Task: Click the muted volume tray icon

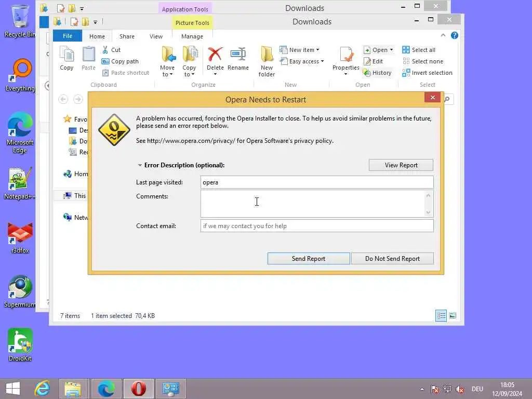Action: [x=460, y=389]
